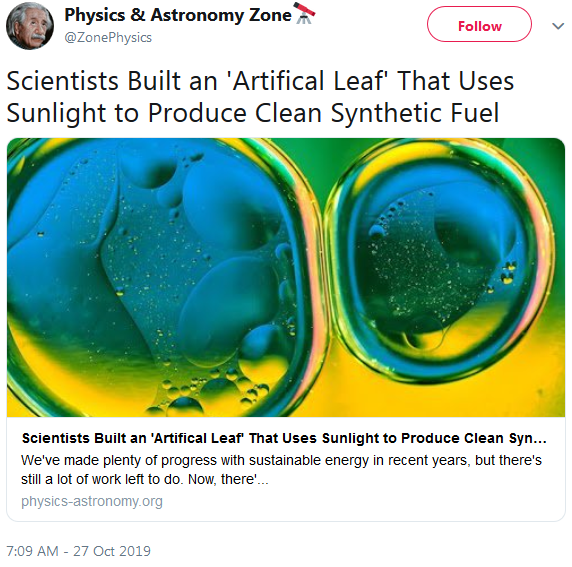Click the telescope emoji beside the account name
Image resolution: width=572 pixels, height=567 pixels.
pos(304,13)
